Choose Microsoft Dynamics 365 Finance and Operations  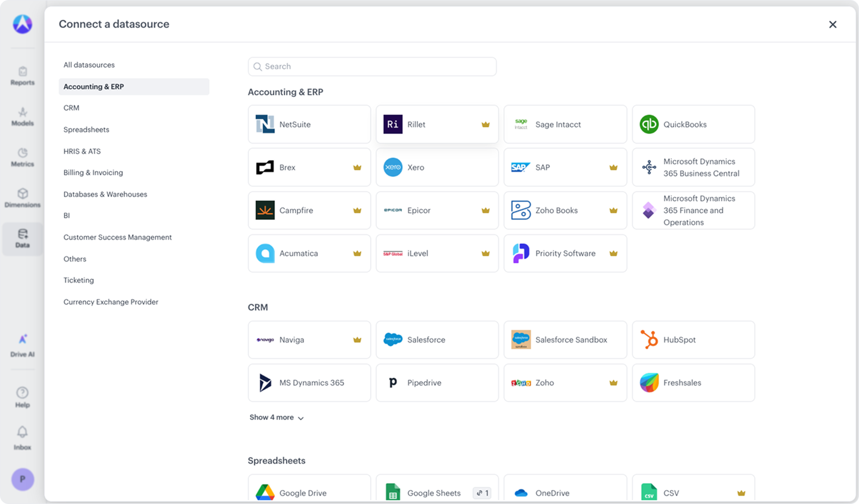point(693,210)
